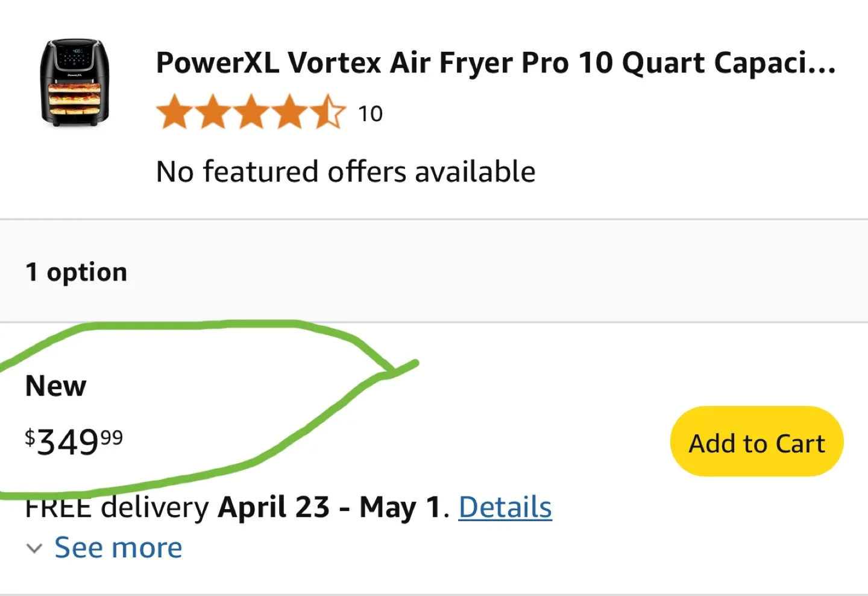
Task: Click the 1 option header row
Action: (76, 271)
